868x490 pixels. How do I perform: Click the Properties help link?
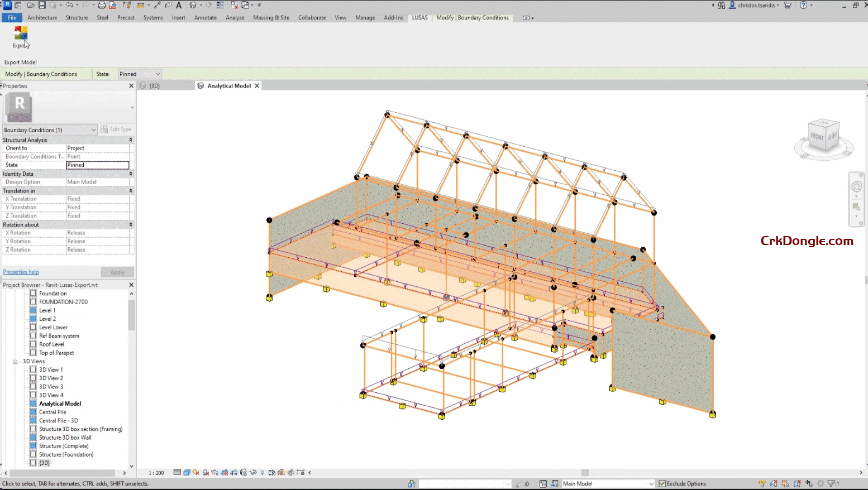point(21,272)
